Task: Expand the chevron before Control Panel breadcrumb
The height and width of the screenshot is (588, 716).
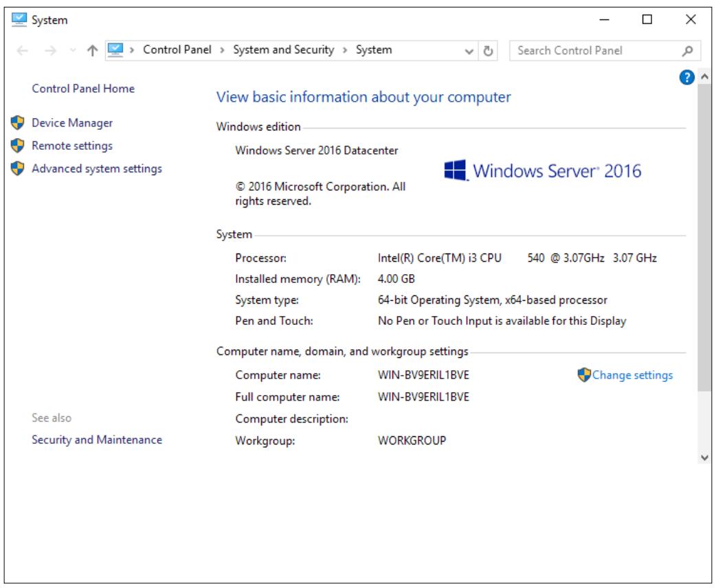Action: [x=132, y=50]
